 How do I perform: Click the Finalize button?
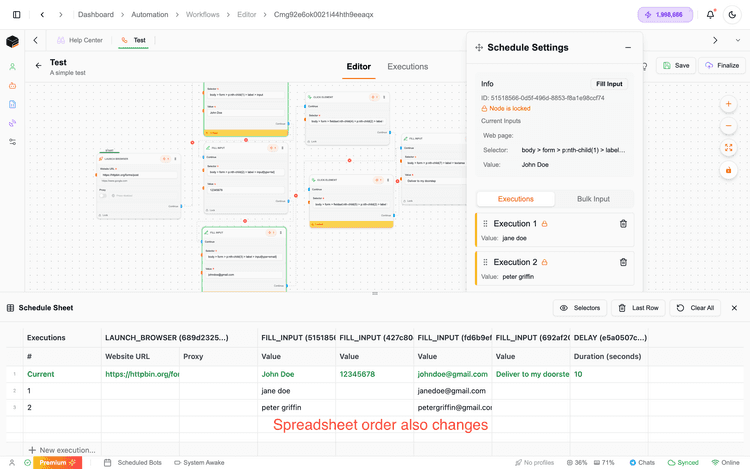point(722,65)
